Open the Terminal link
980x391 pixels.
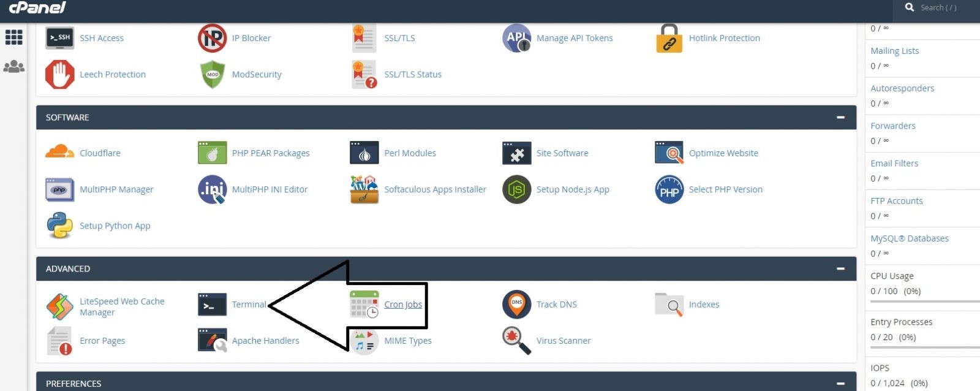pyautogui.click(x=249, y=305)
